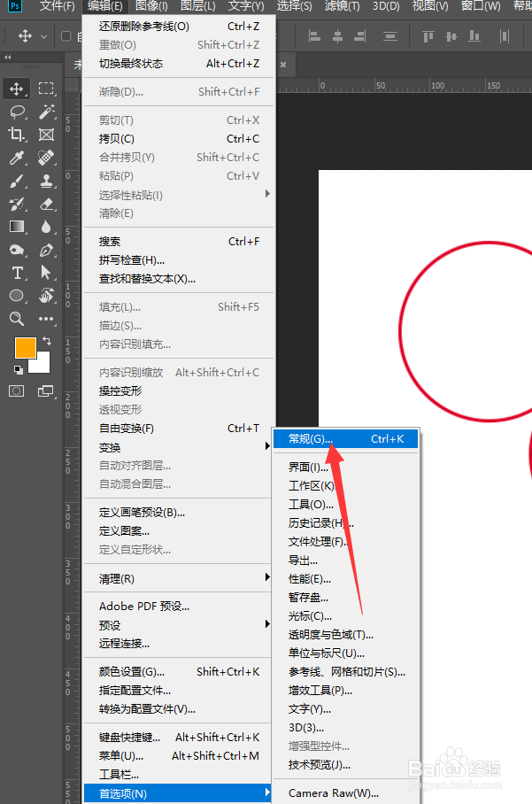
Task: Open the orange foreground color swatch
Action: click(25, 348)
